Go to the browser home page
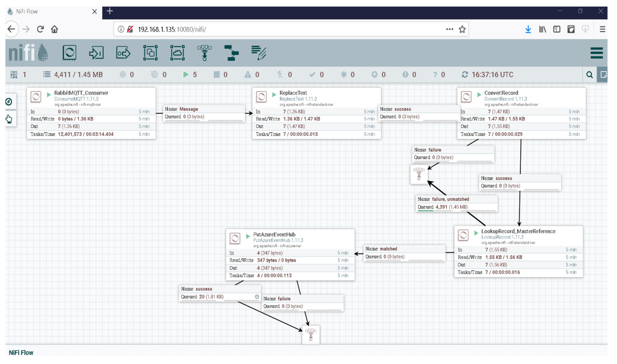Viewport: 617px width, 364px height. pyautogui.click(x=54, y=29)
